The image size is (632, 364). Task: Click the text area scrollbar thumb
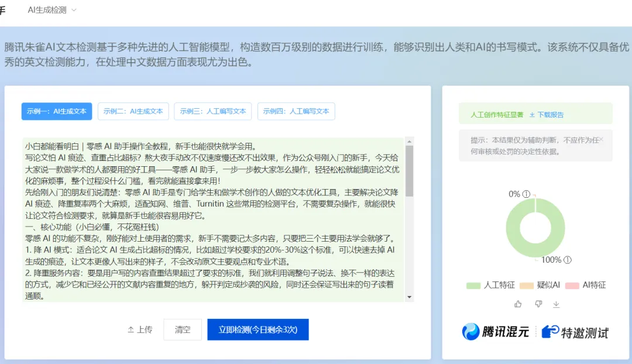(x=409, y=171)
